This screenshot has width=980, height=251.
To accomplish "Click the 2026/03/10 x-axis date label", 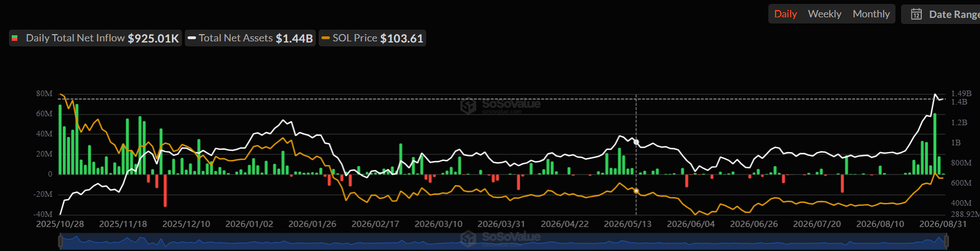I will pos(438,224).
